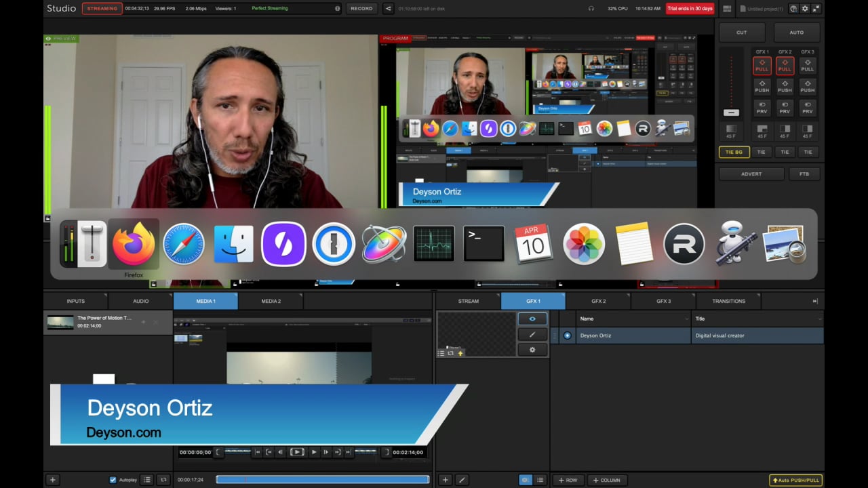Open settings gear in top-right bar
868x488 pixels.
[805, 9]
